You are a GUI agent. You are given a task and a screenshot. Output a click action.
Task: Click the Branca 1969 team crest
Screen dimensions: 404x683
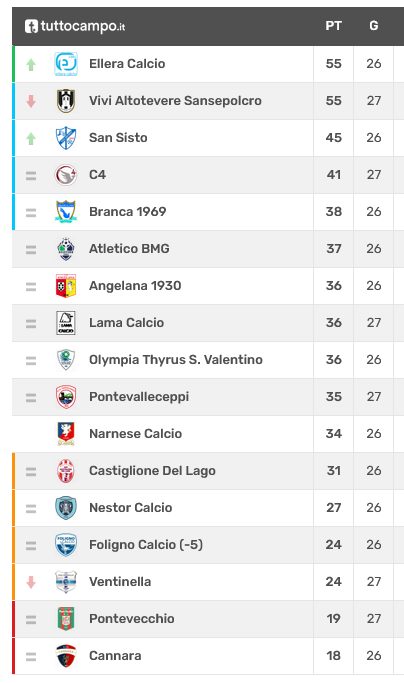tap(66, 212)
